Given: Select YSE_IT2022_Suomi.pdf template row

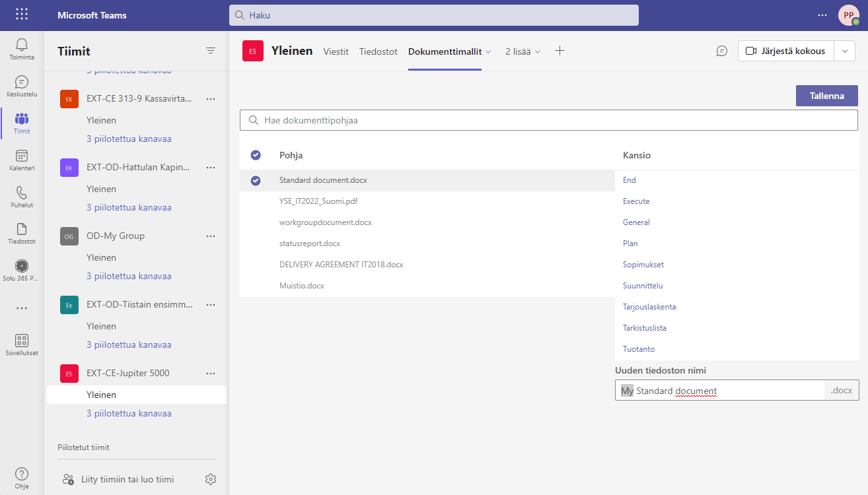Looking at the screenshot, I should point(427,201).
